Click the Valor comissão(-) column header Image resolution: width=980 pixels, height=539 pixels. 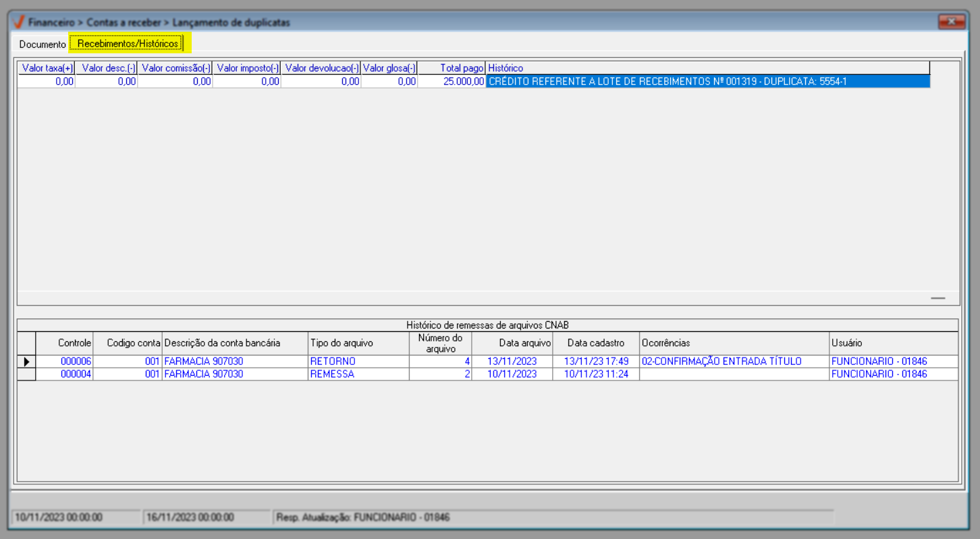point(175,68)
